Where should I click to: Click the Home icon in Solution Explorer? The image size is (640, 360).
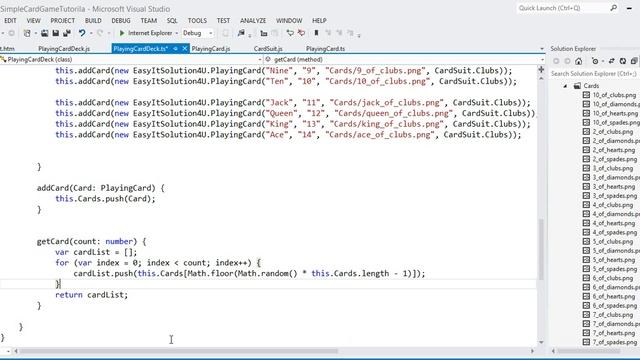(x=578, y=61)
